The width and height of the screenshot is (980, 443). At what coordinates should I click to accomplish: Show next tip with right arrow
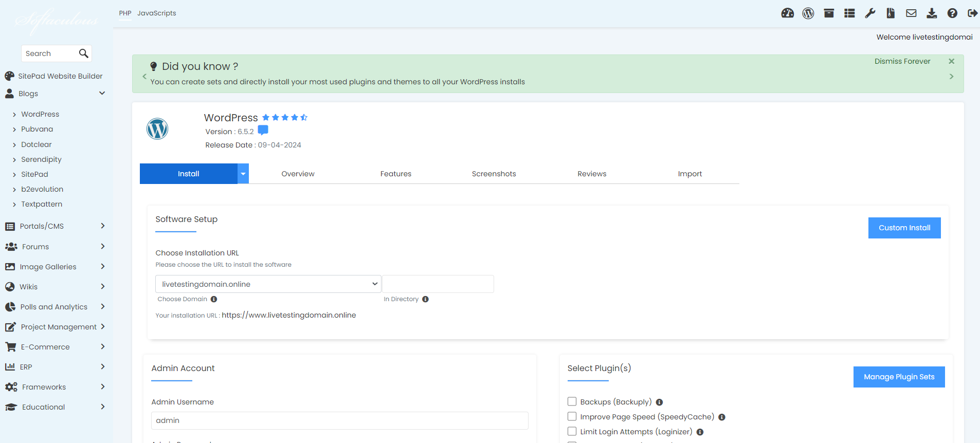(951, 76)
